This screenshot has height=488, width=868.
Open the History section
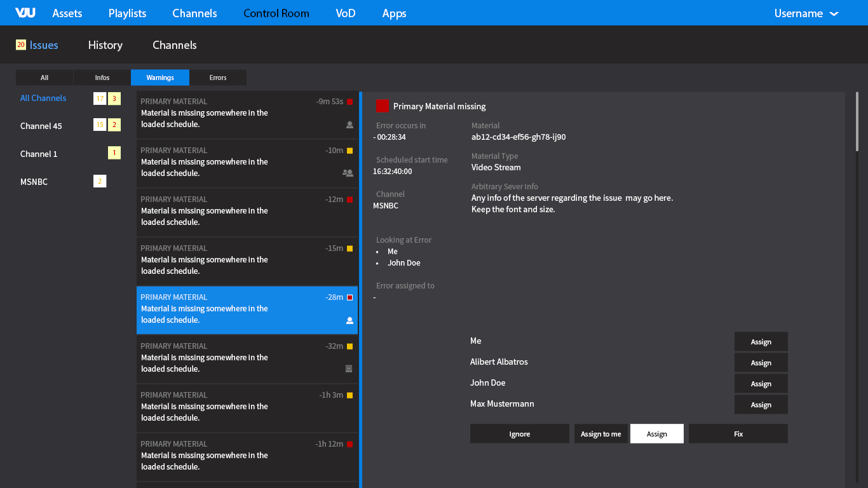[x=105, y=45]
